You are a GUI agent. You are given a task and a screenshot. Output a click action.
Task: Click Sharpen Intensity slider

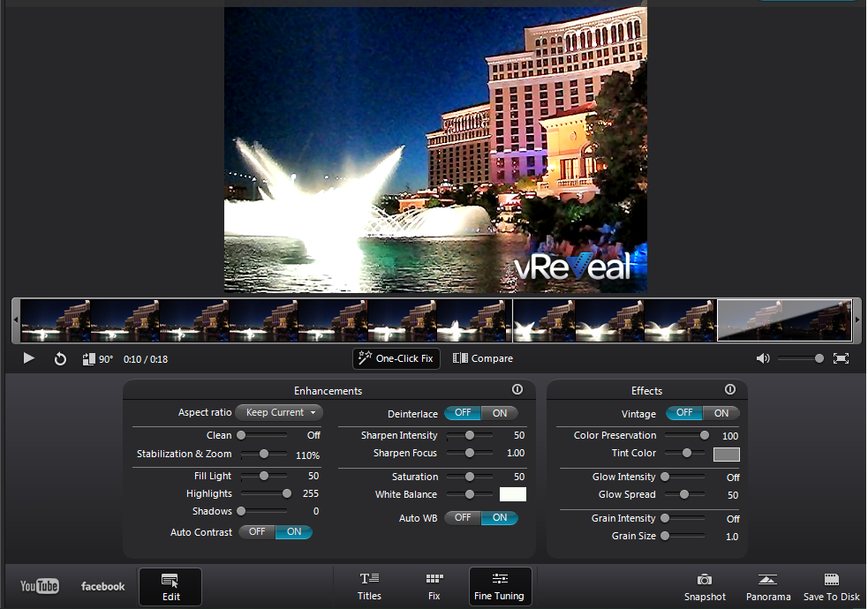click(x=470, y=435)
